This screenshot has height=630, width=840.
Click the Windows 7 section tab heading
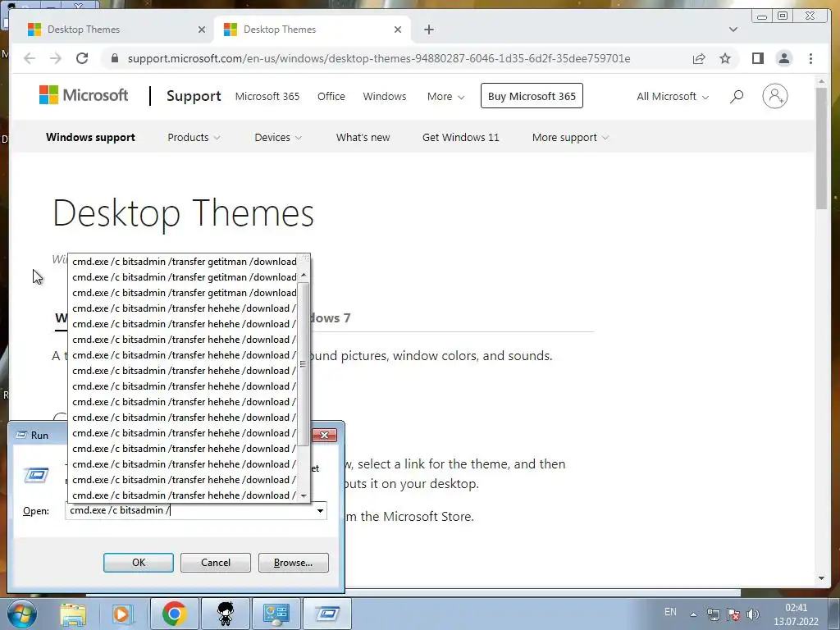point(331,317)
